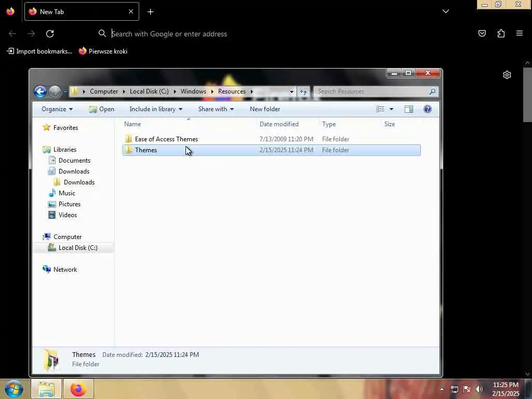Screen dimensions: 532x399
Task: Open the recent pages dropdown arrow
Action: [x=64, y=91]
